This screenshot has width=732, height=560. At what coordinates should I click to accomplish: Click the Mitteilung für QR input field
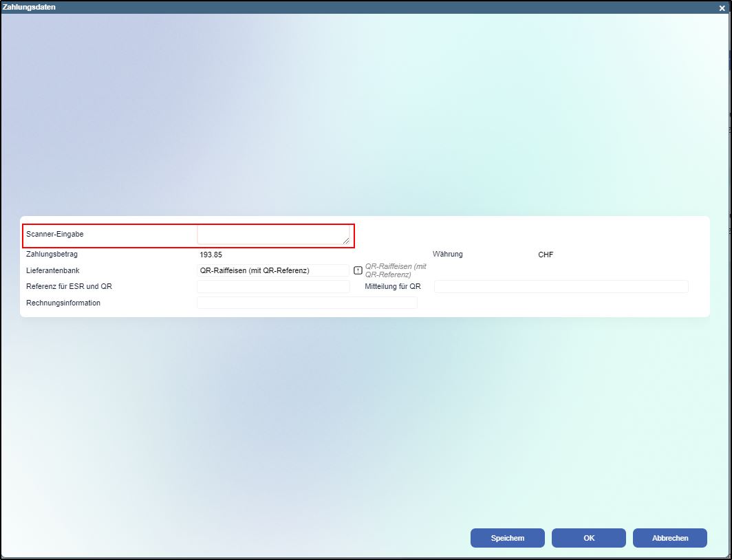[x=561, y=286]
